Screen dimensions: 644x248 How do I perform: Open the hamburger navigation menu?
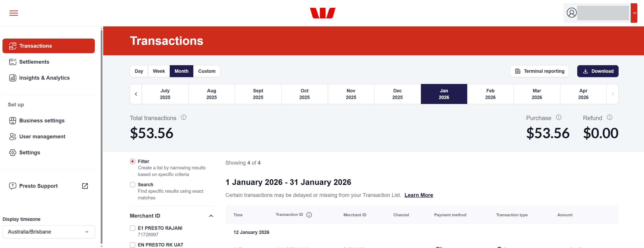tap(13, 13)
